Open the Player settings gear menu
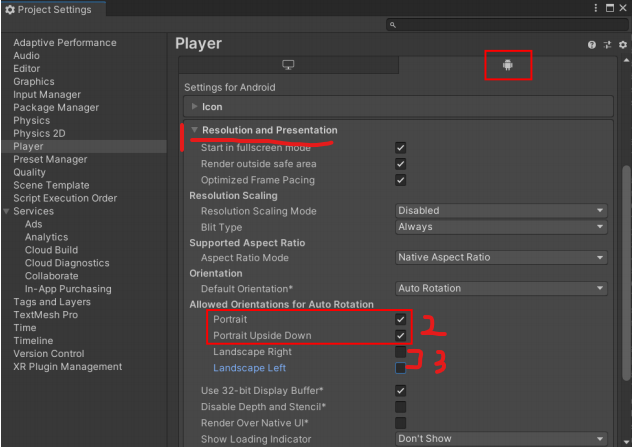The height and width of the screenshot is (447, 632). point(623,45)
